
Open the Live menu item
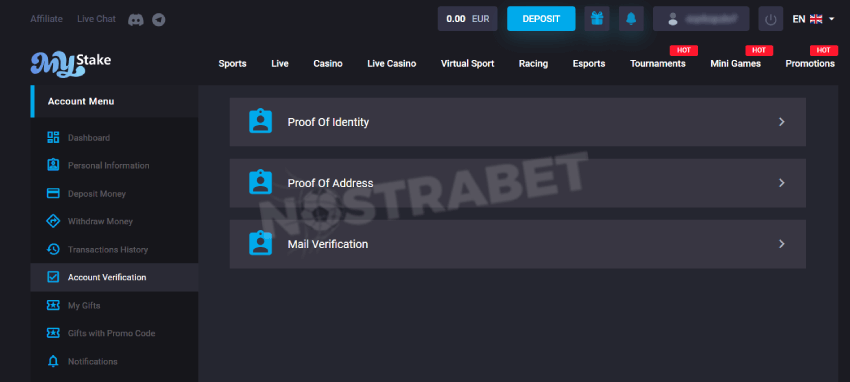click(x=280, y=64)
